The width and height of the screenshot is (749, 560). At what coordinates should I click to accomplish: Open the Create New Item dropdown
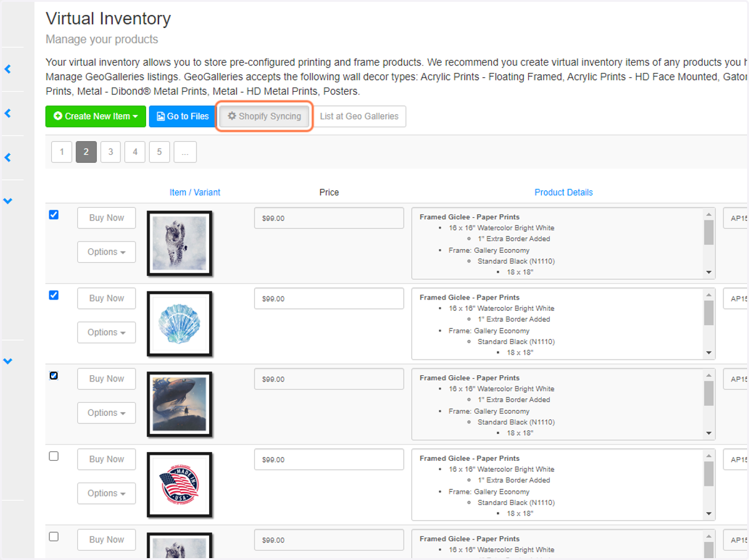click(x=95, y=116)
